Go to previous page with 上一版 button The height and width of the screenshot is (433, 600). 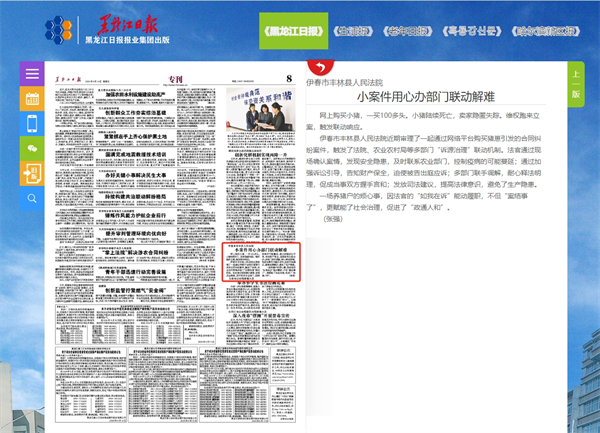click(575, 84)
